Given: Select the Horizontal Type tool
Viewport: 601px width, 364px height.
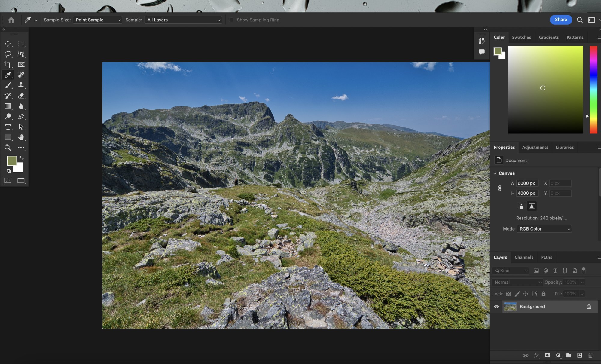Looking at the screenshot, I should coord(8,127).
